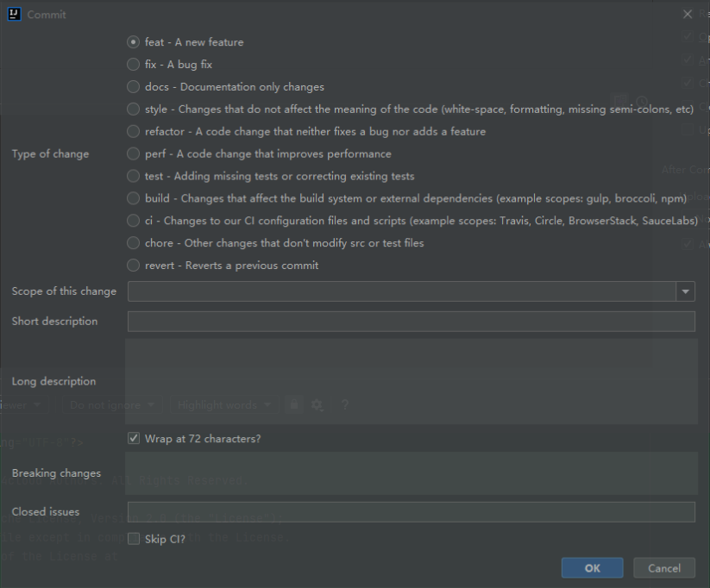Select 'test - Adding missing tests' option

point(133,177)
